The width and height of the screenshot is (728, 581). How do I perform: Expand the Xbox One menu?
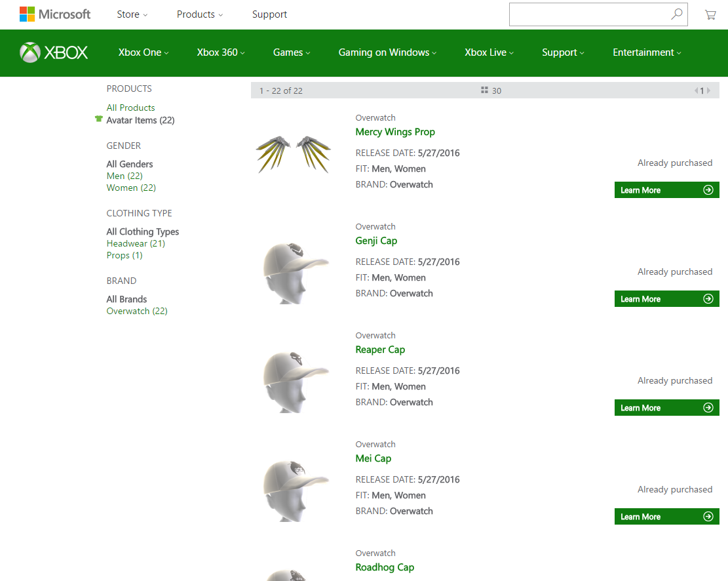[x=144, y=52]
